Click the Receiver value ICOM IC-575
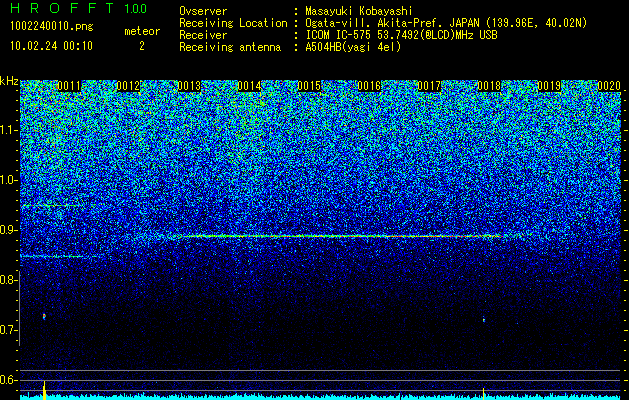This screenshot has height=400, width=629. (338, 35)
